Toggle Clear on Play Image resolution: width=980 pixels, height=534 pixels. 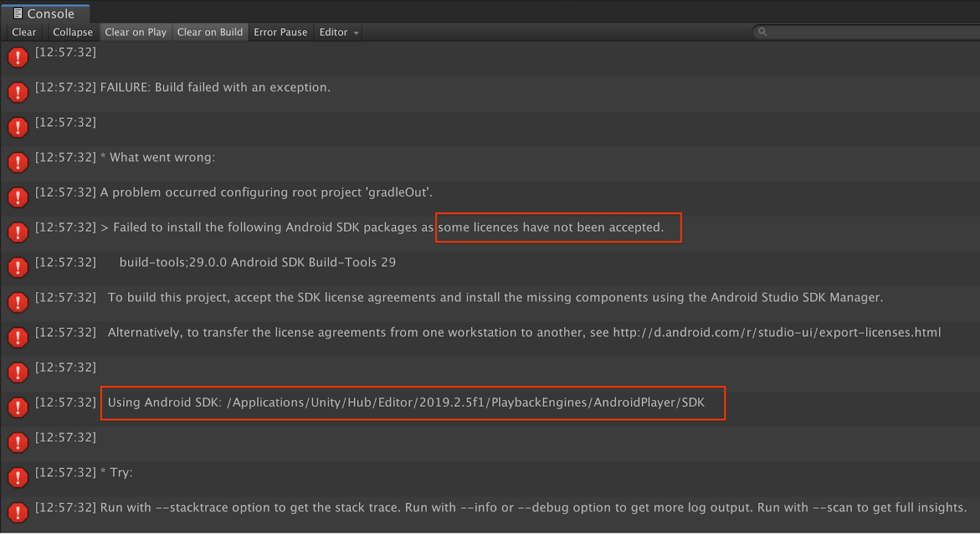(x=135, y=32)
